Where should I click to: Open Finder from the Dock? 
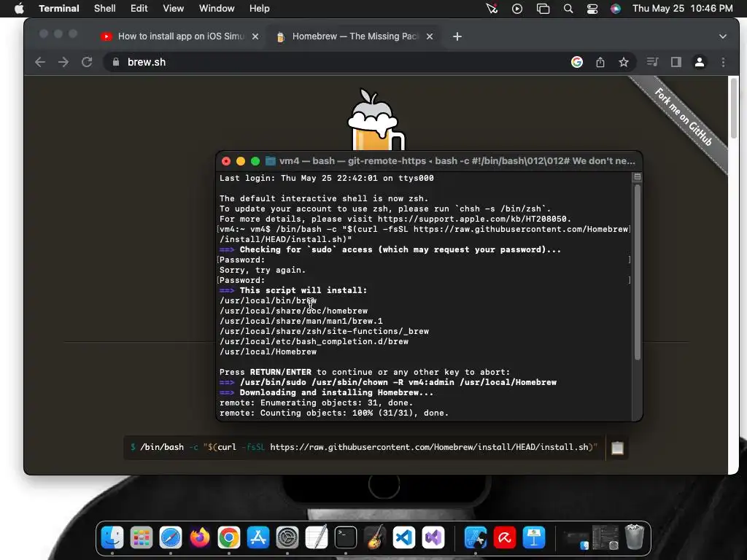pyautogui.click(x=112, y=538)
